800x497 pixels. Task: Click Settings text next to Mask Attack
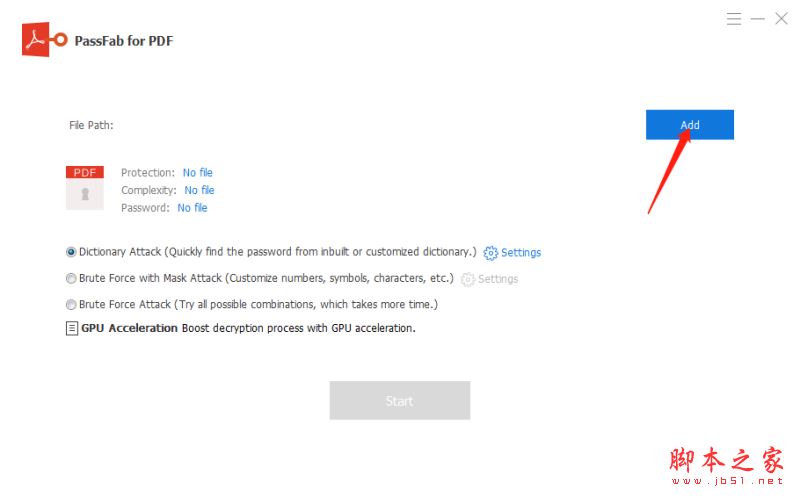pos(498,279)
